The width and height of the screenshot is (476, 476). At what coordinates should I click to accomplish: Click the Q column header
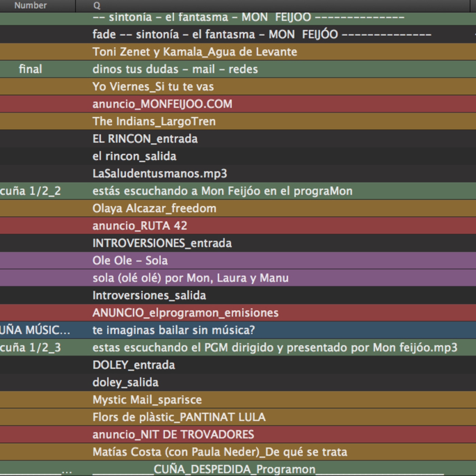[x=97, y=5]
